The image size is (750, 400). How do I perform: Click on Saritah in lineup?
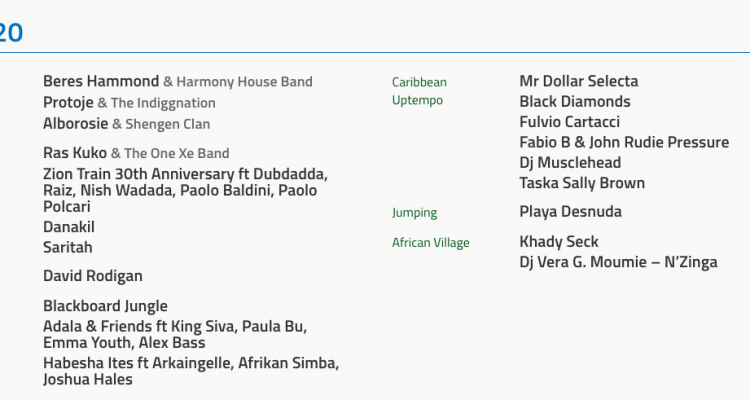pyautogui.click(x=68, y=247)
